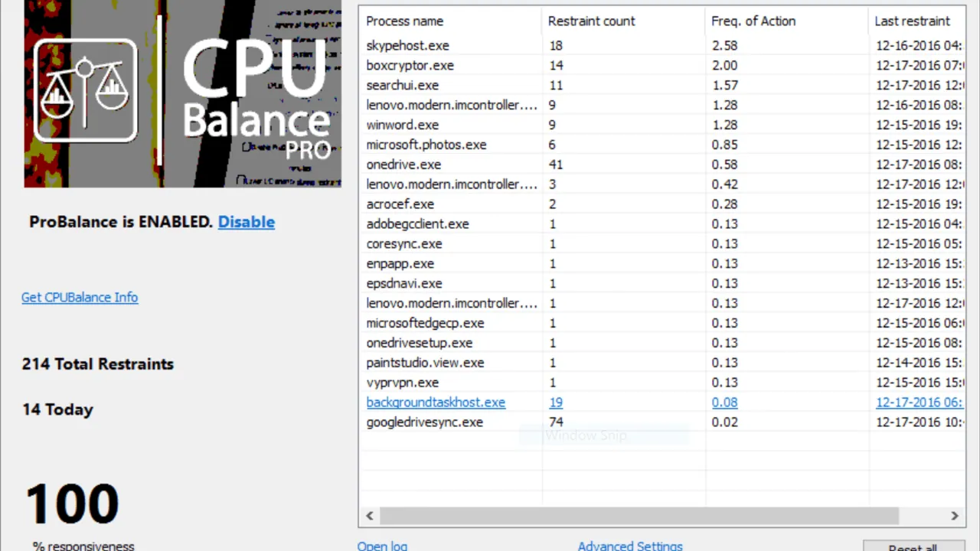Click frequency value 1.57 for searchui.exe

724,86
